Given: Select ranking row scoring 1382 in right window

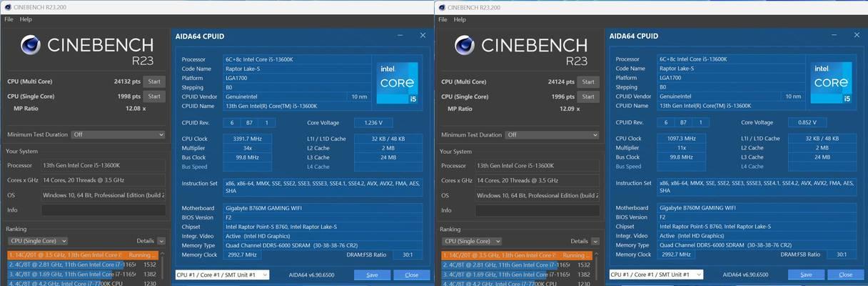Looking at the screenshot, I should [x=516, y=274].
